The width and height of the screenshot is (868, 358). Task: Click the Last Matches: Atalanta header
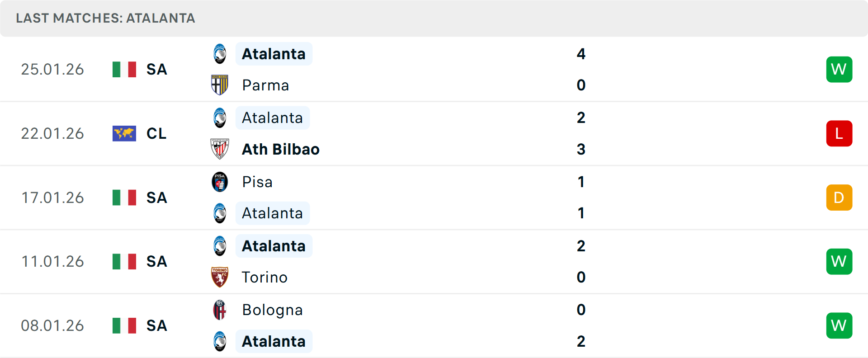point(105,18)
